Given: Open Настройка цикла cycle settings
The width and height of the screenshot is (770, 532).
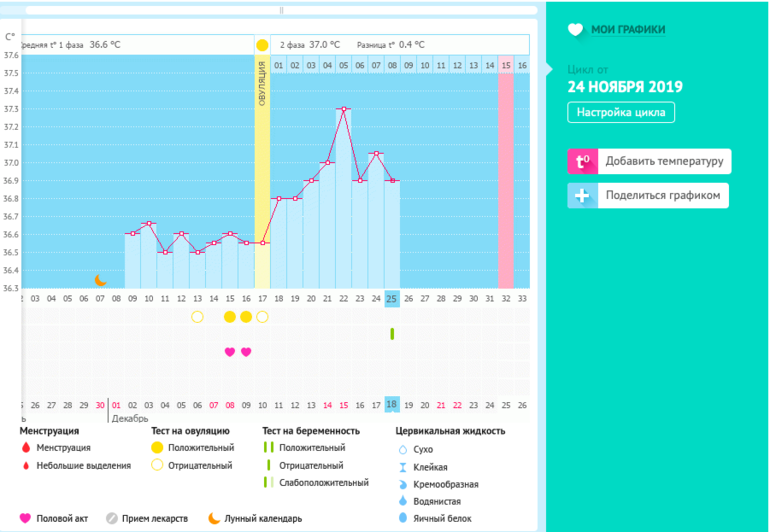Looking at the screenshot, I should tap(621, 112).
